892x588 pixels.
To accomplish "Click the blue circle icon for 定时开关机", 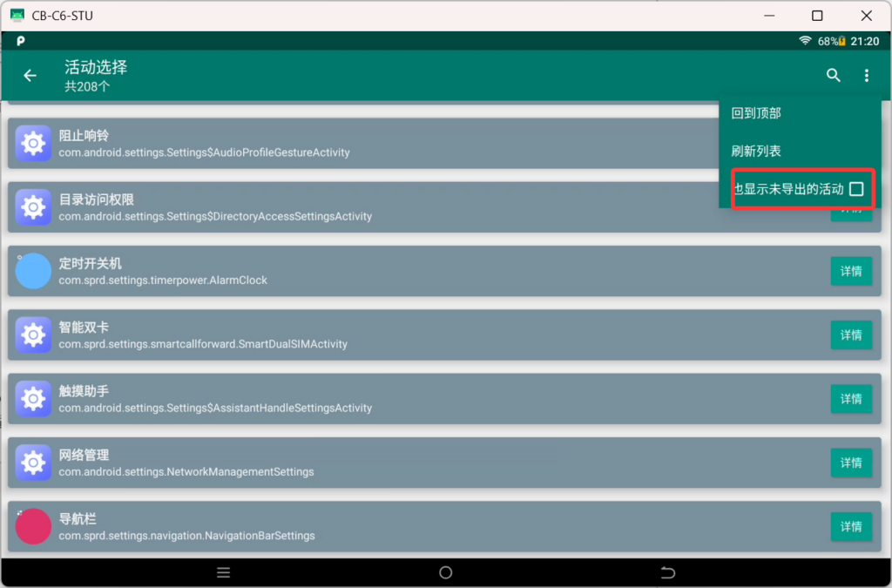I will 33,271.
